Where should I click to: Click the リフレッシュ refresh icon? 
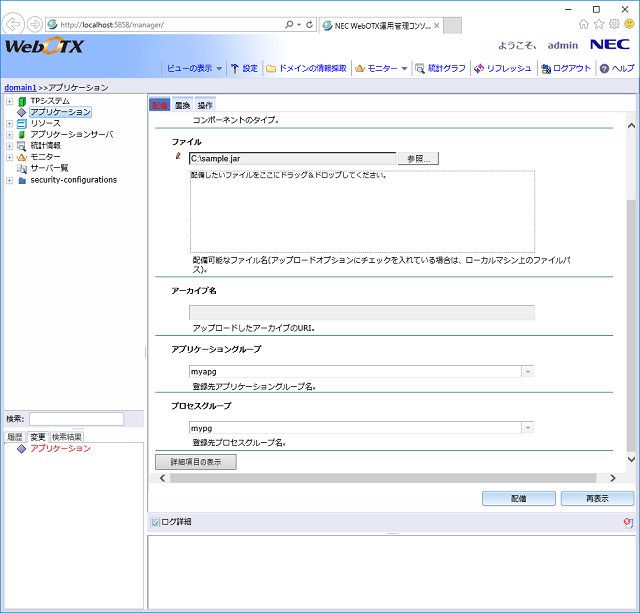click(479, 68)
